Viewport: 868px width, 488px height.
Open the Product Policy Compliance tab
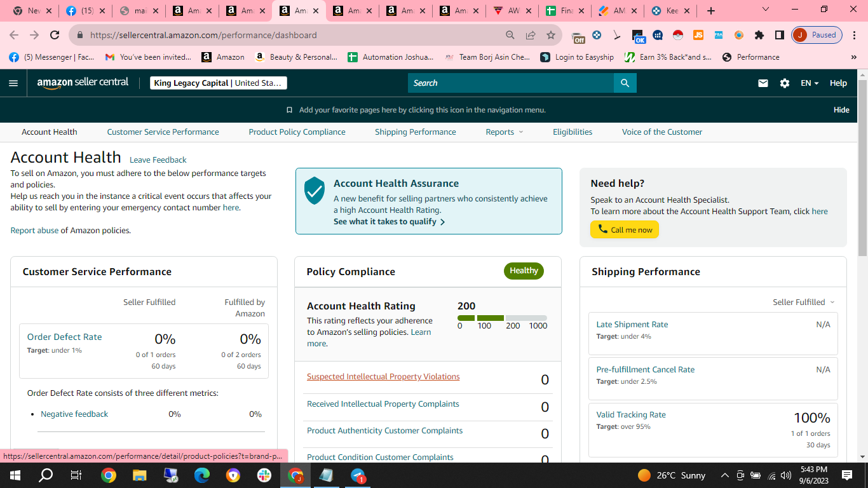pyautogui.click(x=297, y=132)
